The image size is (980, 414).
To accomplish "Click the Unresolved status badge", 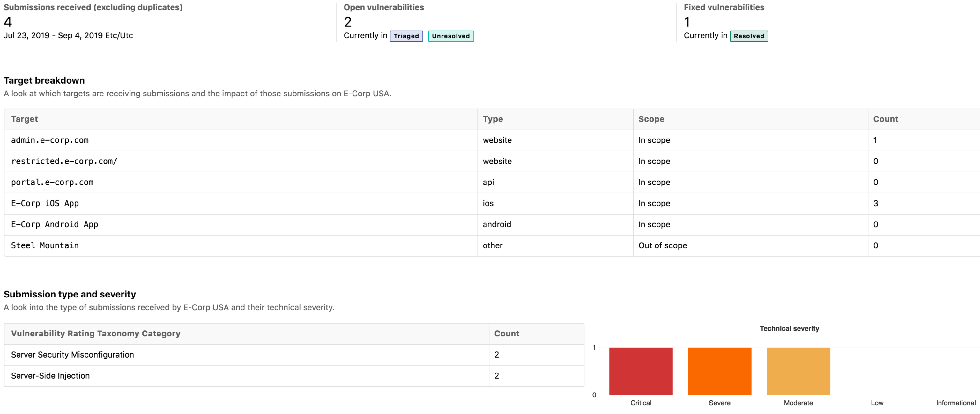I will point(451,36).
